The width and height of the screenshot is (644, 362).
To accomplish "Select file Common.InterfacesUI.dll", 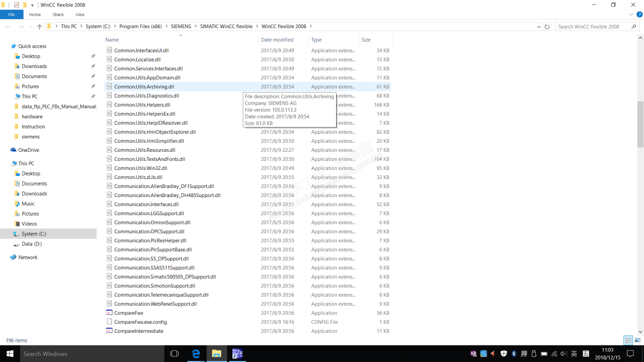I will pos(141,50).
